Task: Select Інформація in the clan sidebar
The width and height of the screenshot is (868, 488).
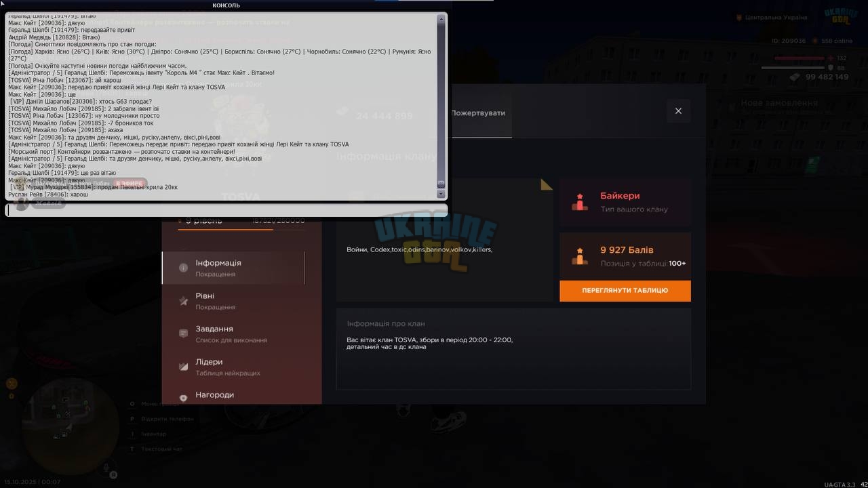Action: (x=233, y=268)
